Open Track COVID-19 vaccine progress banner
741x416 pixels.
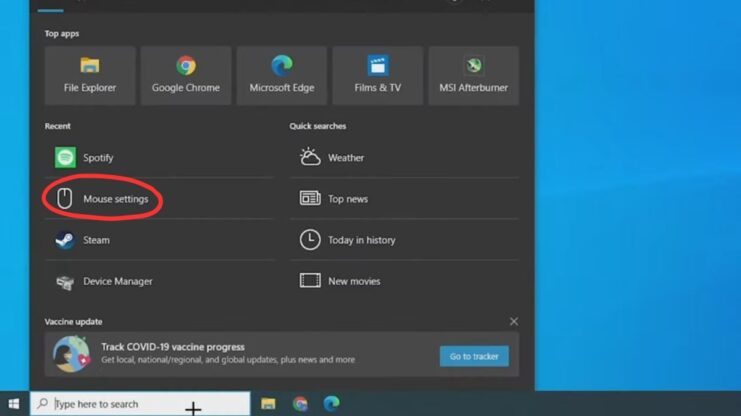[x=282, y=354]
